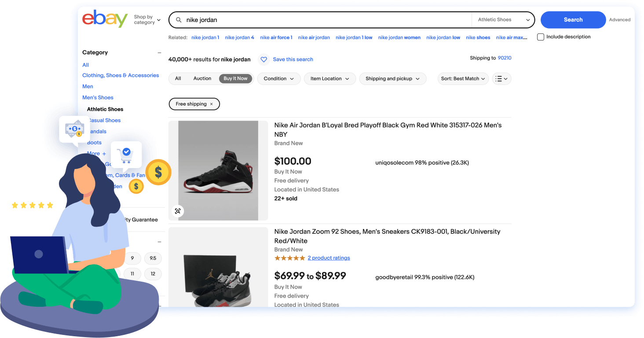The height and width of the screenshot is (338, 644).
Task: Click the heart icon next to Save this search
Action: coord(263,59)
